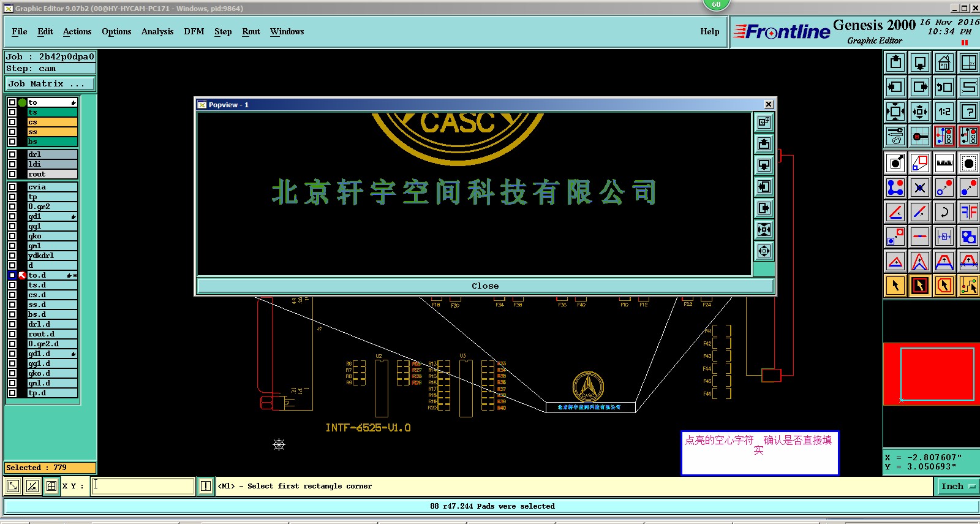Toggle checkbox for layer 'cvia'
Screen dimensions: 980x524
coord(12,187)
